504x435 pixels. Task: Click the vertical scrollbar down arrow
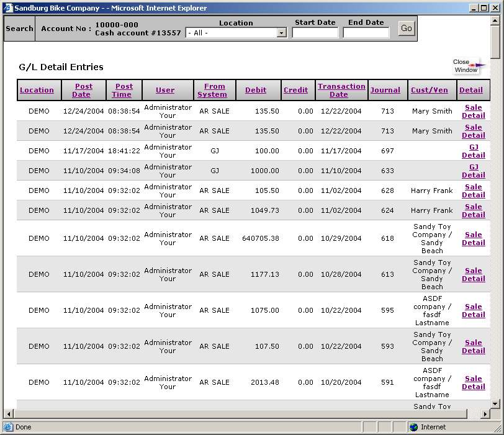click(495, 404)
